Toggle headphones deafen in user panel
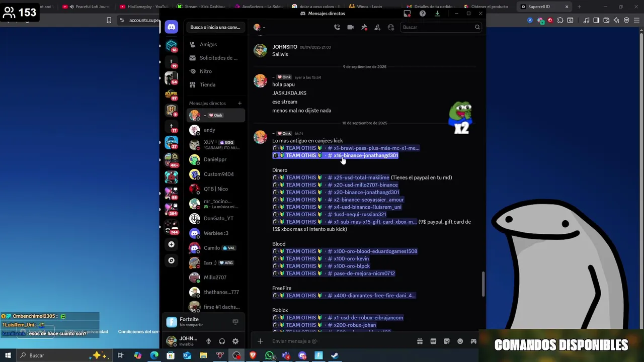 tap(222, 341)
